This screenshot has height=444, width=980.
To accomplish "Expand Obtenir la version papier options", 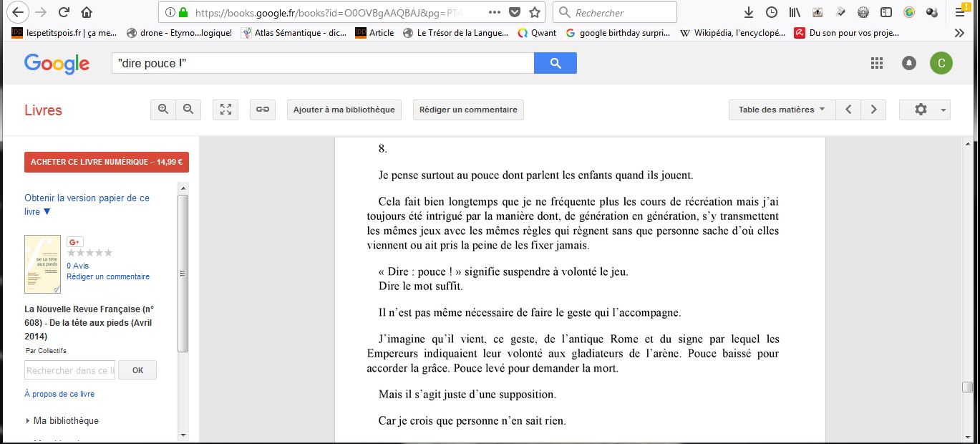I will point(87,204).
